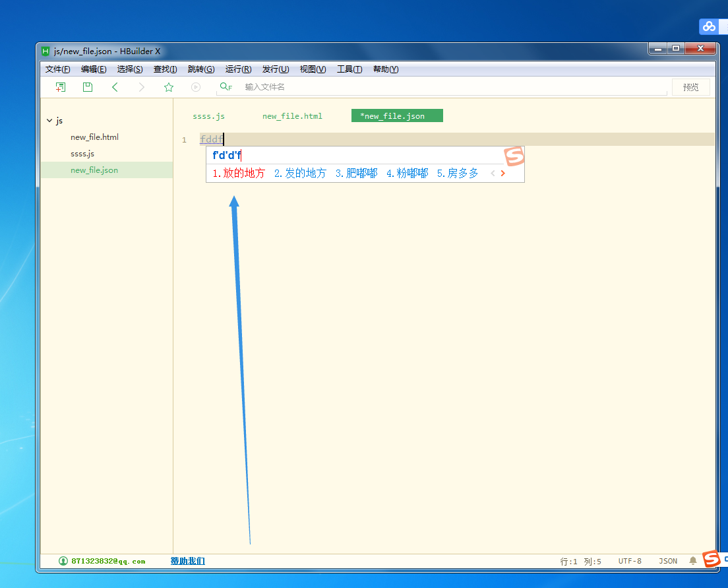Click the file search magnifier icon
Viewport: 728px width, 588px height.
(x=226, y=87)
